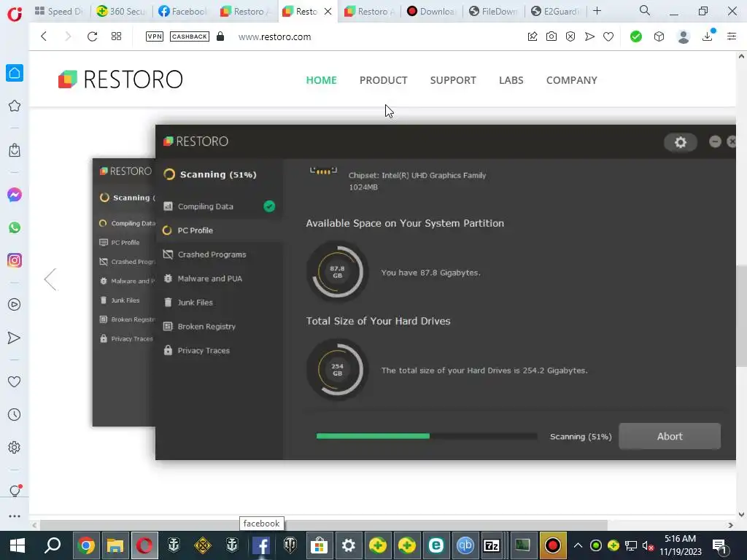Switch to E2Guardian tab
Viewport: 747px width, 560px height.
555,11
